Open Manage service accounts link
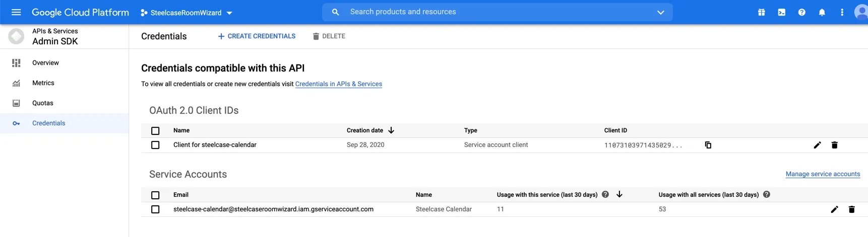 tap(823, 174)
